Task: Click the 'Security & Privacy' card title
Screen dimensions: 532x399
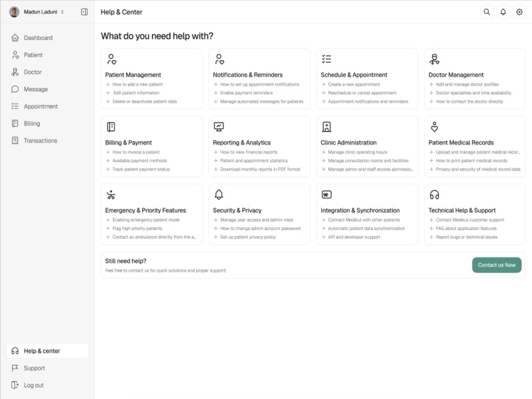Action: click(x=237, y=210)
